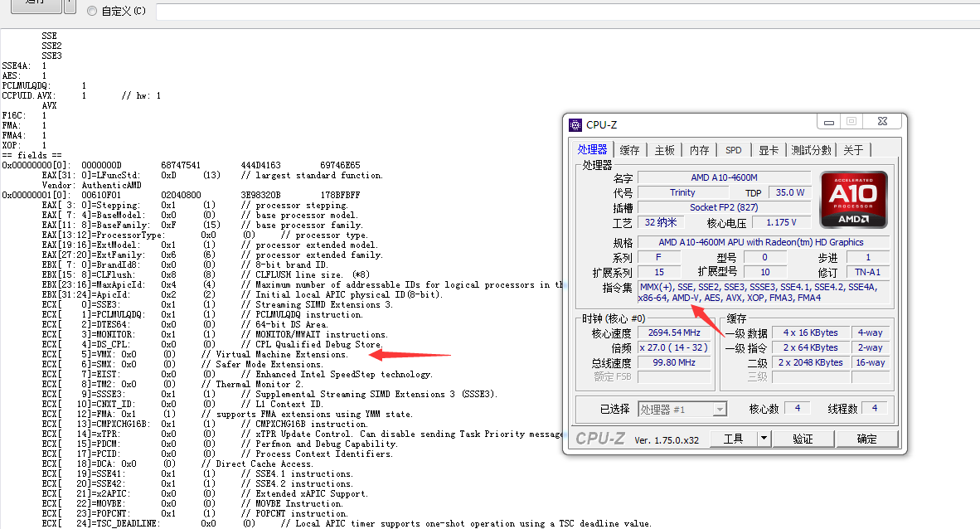Click the TDP value 35.0 W

pyautogui.click(x=790, y=192)
